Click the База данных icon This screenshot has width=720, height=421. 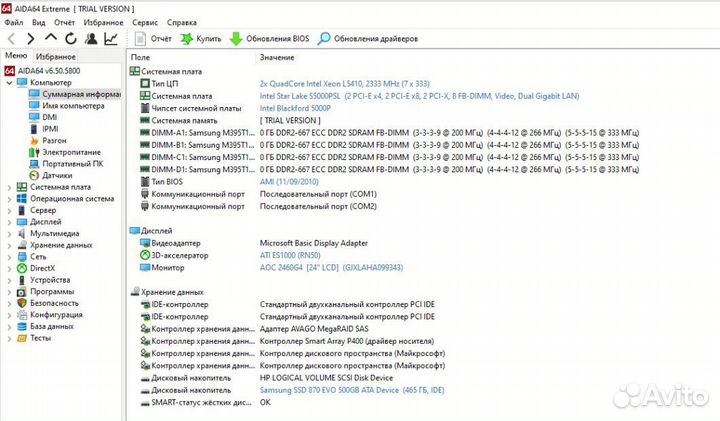click(22, 326)
